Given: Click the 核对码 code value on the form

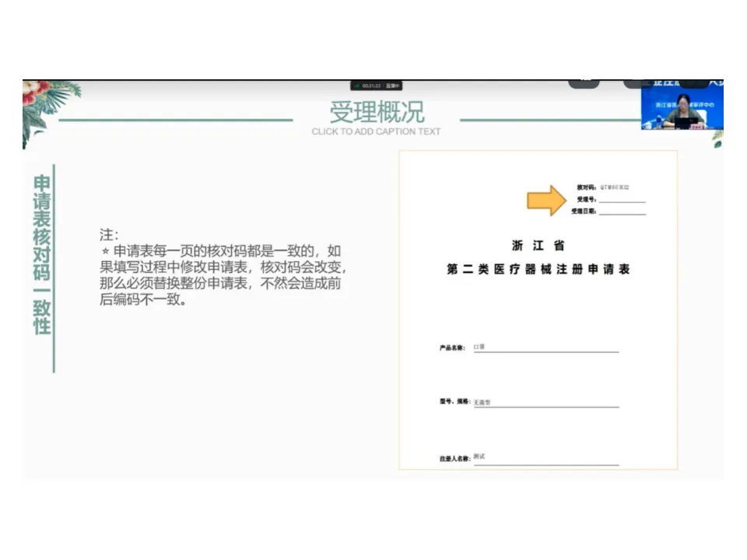Looking at the screenshot, I should point(614,187).
